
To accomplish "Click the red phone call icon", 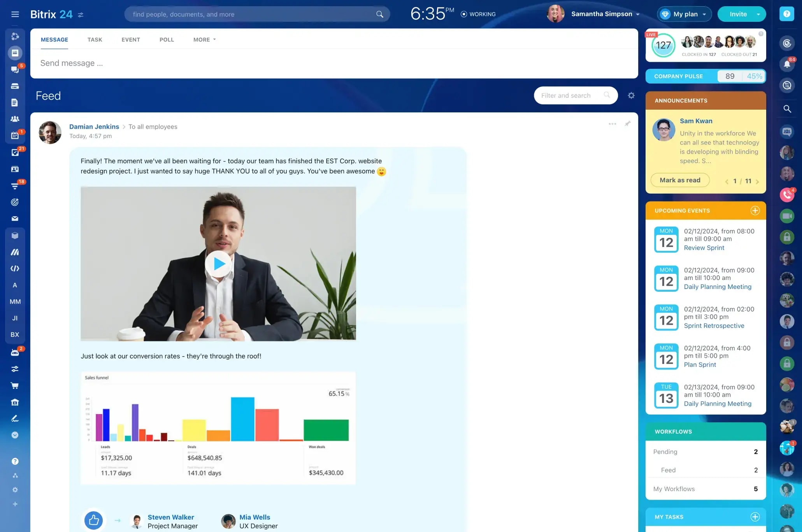I will [787, 195].
